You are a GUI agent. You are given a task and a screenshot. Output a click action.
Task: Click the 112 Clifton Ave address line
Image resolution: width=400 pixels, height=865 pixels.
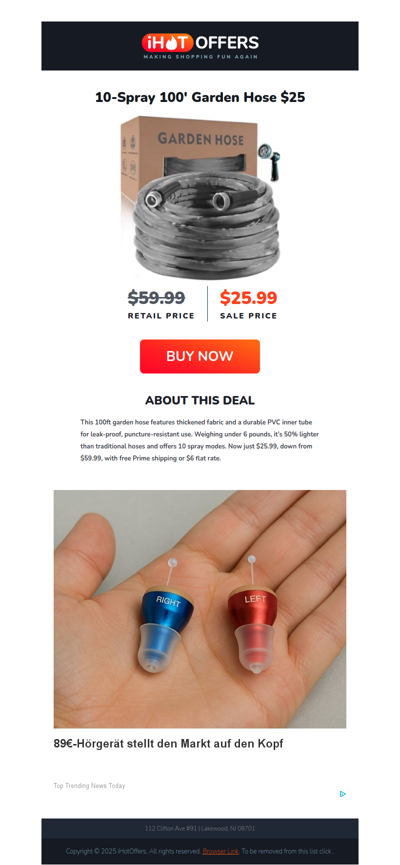click(x=200, y=829)
